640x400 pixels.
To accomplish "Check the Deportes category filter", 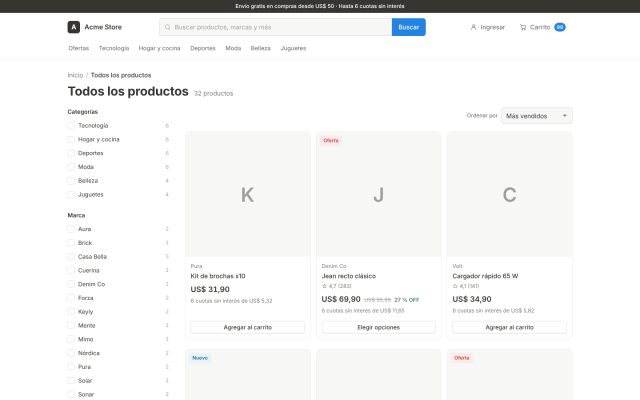I will (71, 153).
